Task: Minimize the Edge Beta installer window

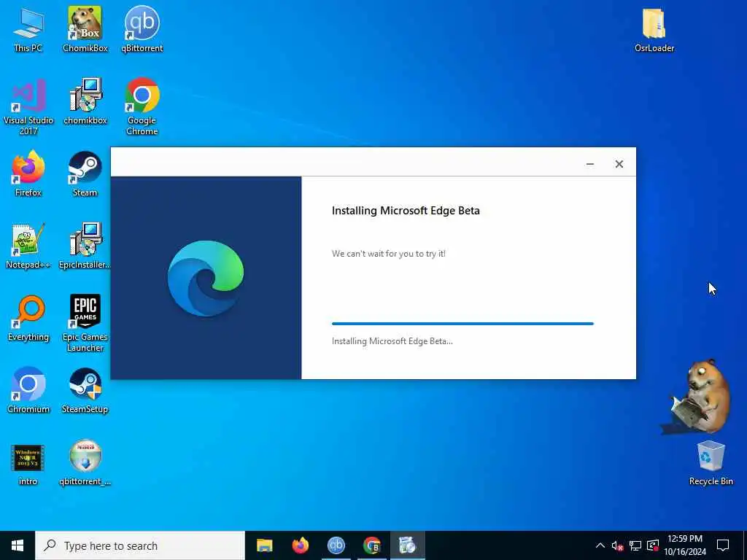Action: [x=589, y=164]
